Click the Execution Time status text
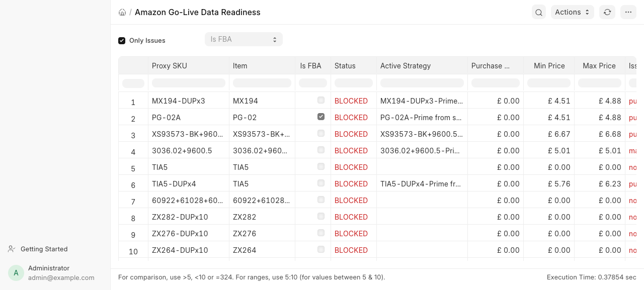This screenshot has width=644, height=290. (592, 277)
